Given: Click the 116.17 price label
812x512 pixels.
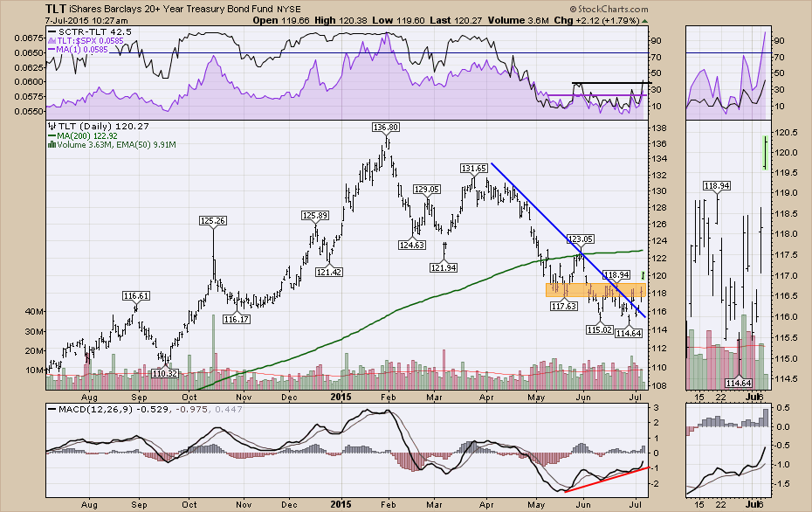Looking at the screenshot, I should [x=237, y=319].
